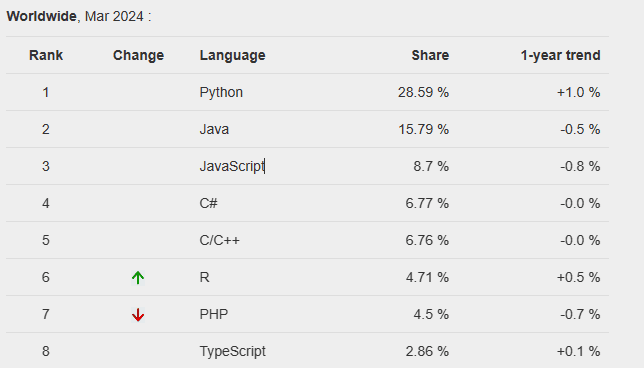
Task: Click the JavaScript text with cursor
Action: [232, 166]
